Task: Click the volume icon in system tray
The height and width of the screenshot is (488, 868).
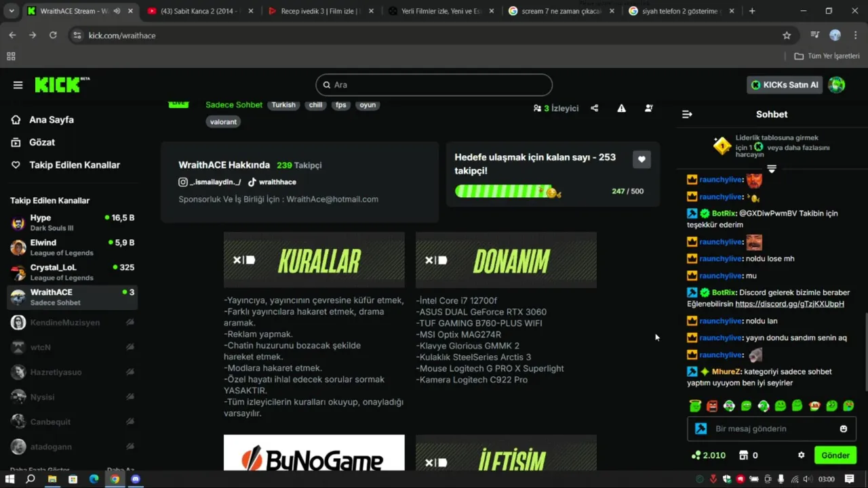Action: (x=807, y=479)
